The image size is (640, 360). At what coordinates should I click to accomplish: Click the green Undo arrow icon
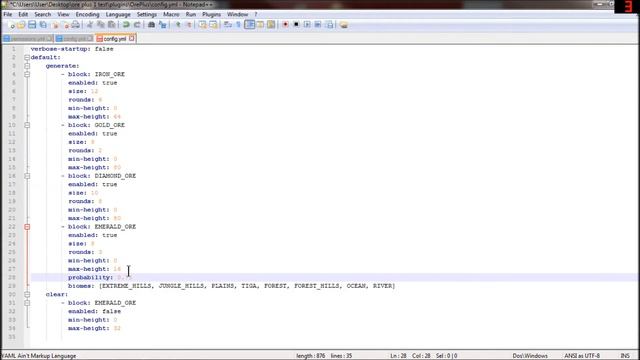[126, 25]
